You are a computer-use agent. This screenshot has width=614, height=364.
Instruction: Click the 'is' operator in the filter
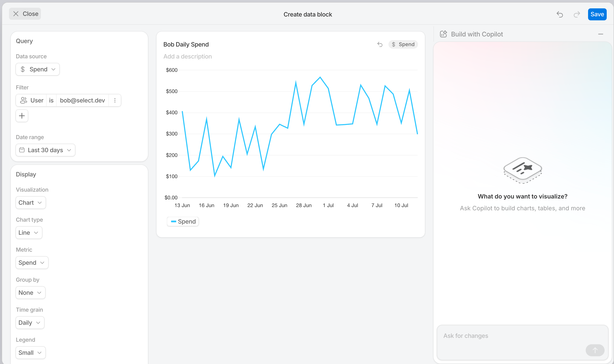(x=51, y=100)
